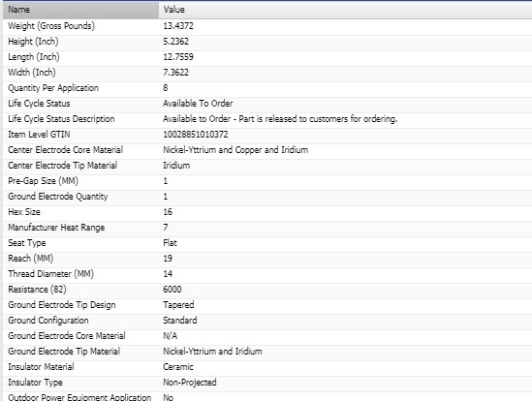Click the N/A core material value
Screen dimensions: 532x401
pyautogui.click(x=170, y=336)
